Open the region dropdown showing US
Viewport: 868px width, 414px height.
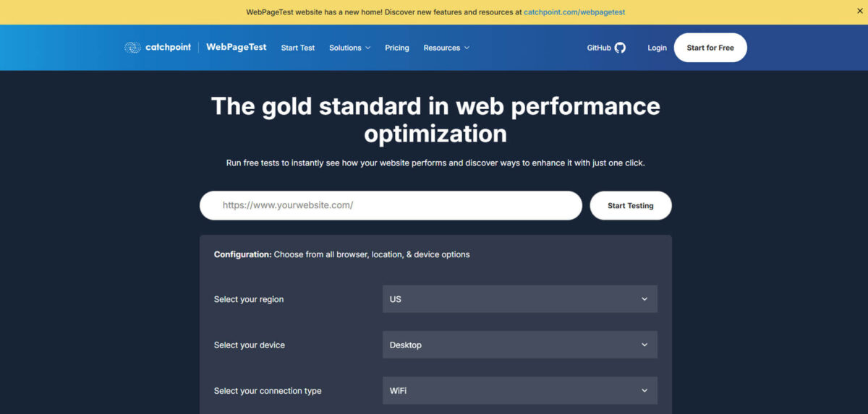click(x=520, y=299)
